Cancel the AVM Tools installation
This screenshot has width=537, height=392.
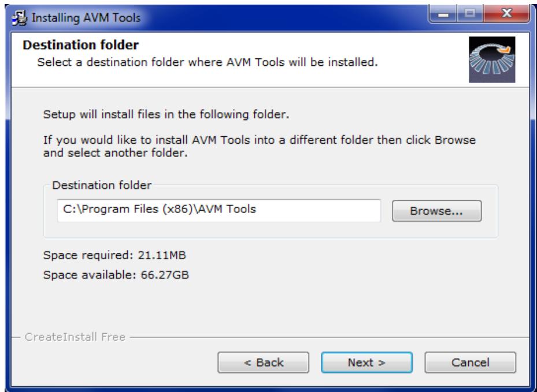pos(470,362)
